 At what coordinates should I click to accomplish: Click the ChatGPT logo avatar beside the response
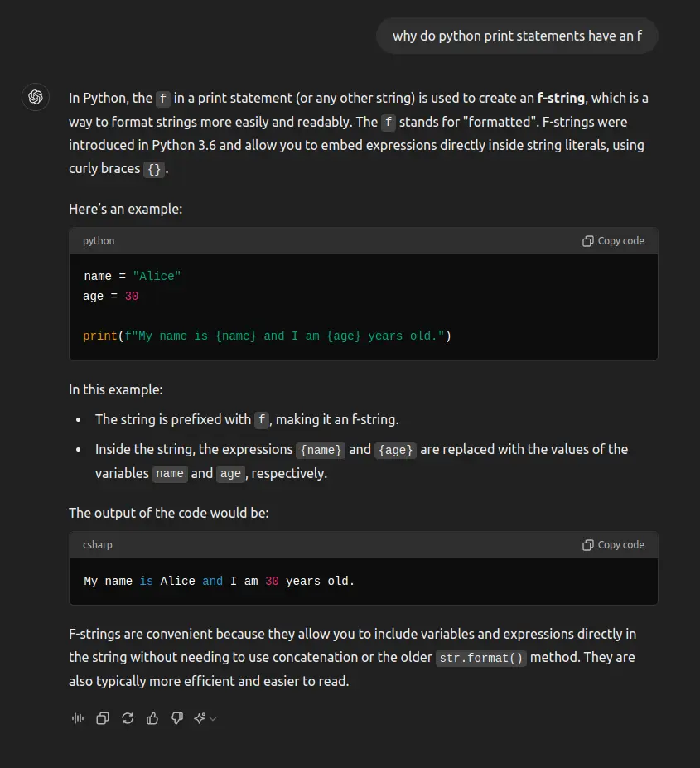pyautogui.click(x=36, y=97)
